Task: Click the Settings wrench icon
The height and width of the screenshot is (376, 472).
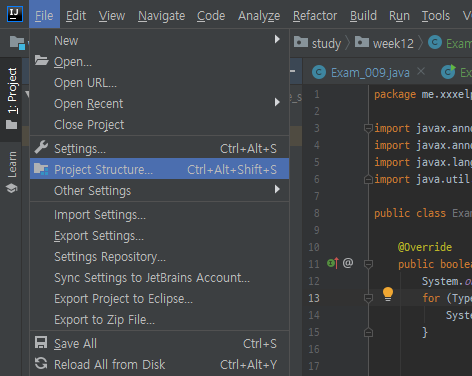Action: [x=41, y=147]
